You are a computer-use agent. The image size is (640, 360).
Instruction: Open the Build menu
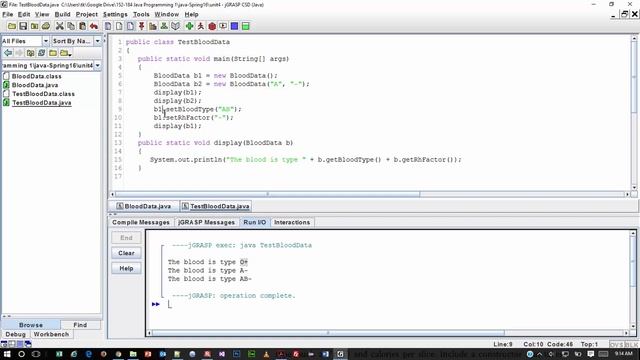(x=62, y=14)
